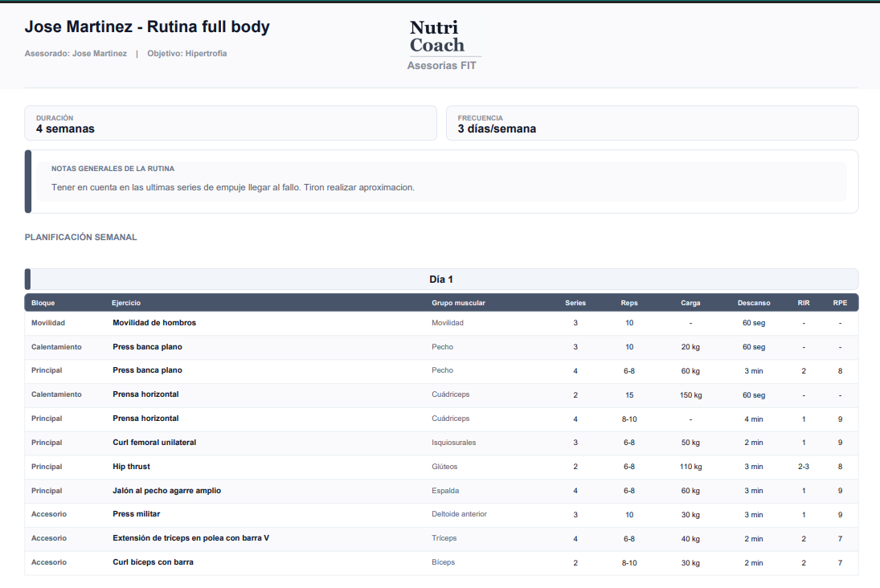Click the note about 'ultimas series de empuje'

pos(233,187)
